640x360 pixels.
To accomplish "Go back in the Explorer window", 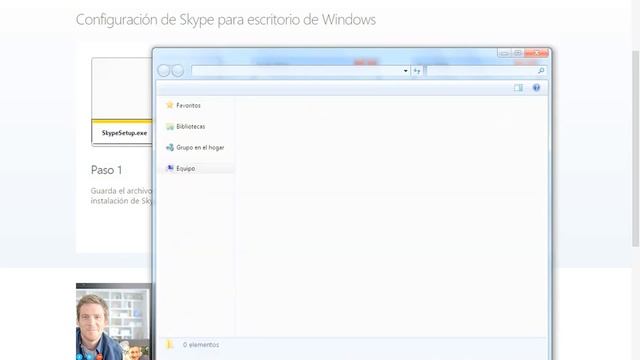I will pos(164,71).
